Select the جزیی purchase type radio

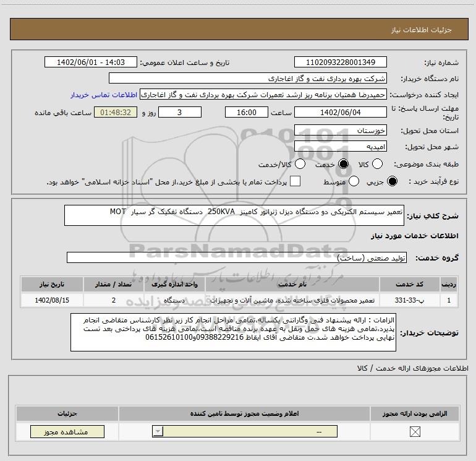pyautogui.click(x=392, y=181)
